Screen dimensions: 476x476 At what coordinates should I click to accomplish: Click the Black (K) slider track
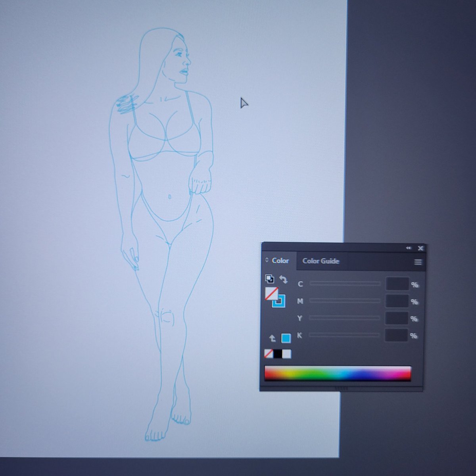[x=344, y=335]
